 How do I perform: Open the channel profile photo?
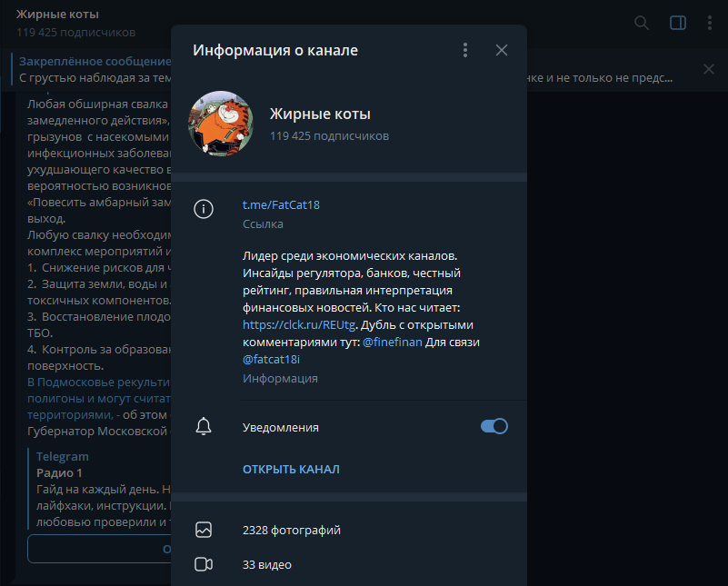pyautogui.click(x=220, y=123)
